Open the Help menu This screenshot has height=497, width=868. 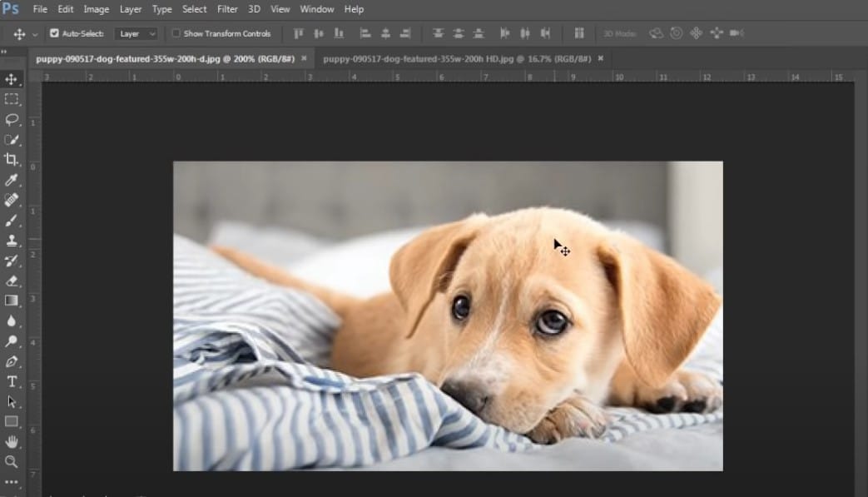tap(354, 9)
